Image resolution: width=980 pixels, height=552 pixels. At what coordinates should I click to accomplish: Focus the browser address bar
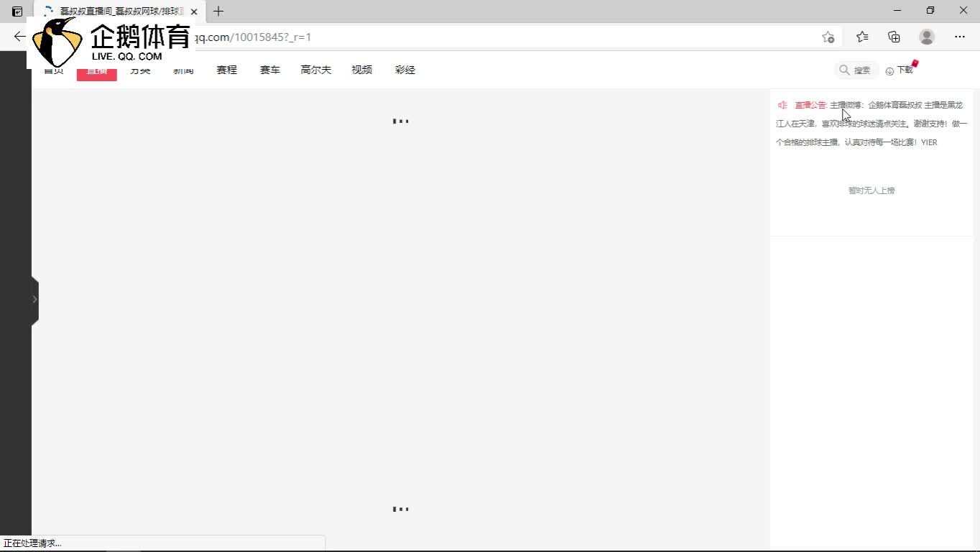(503, 37)
